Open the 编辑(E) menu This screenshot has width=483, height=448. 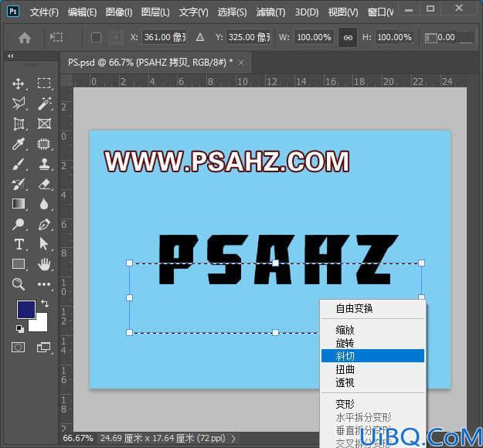[82, 12]
